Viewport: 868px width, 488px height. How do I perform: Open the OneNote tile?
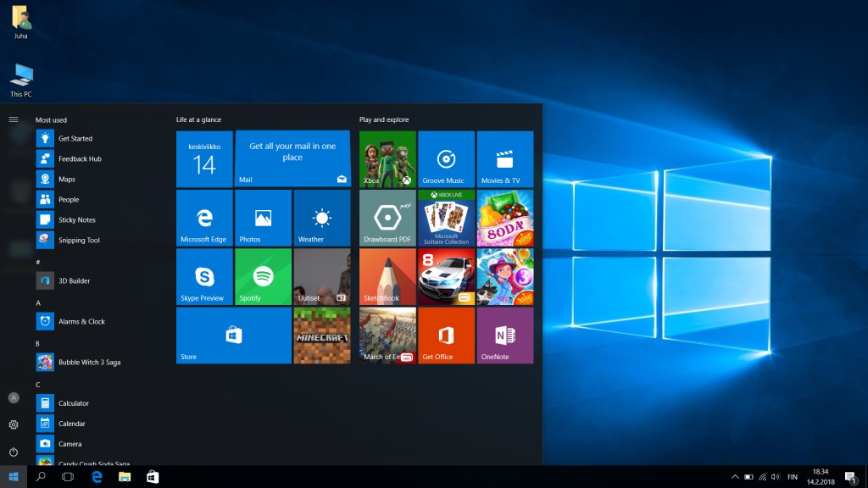pos(505,335)
